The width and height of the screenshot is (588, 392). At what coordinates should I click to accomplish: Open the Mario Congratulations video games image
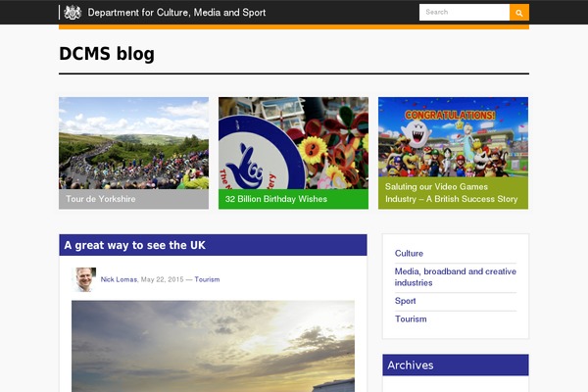click(x=453, y=137)
